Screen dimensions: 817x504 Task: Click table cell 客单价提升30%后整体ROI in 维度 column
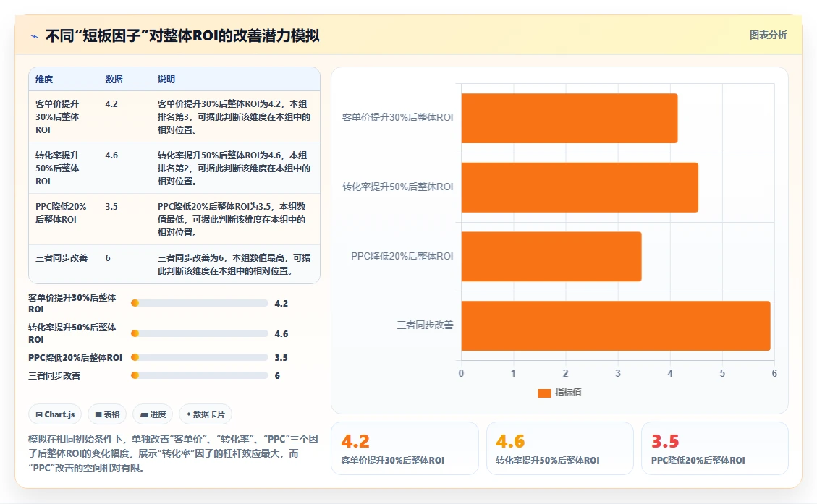coord(57,116)
